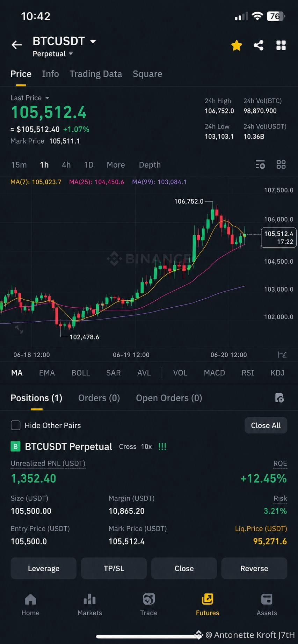Open Assets in bottom navigation
This screenshot has width=298, height=644.
pyautogui.click(x=267, y=605)
